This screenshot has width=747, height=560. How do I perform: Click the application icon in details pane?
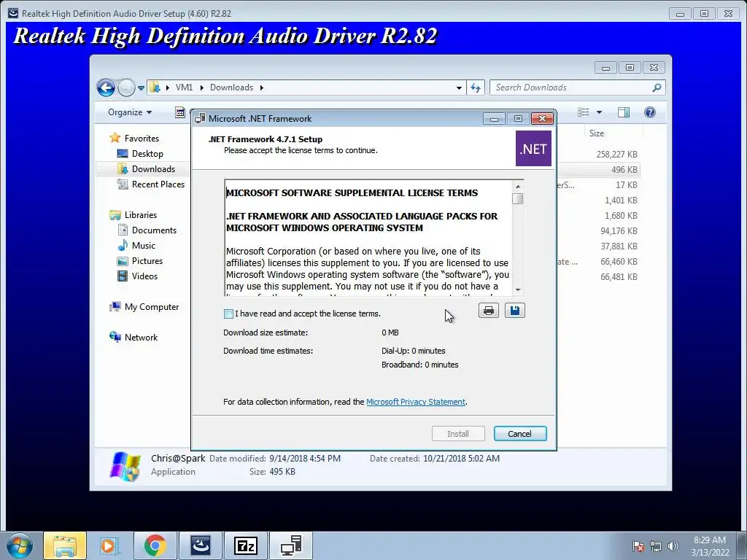coord(125,466)
